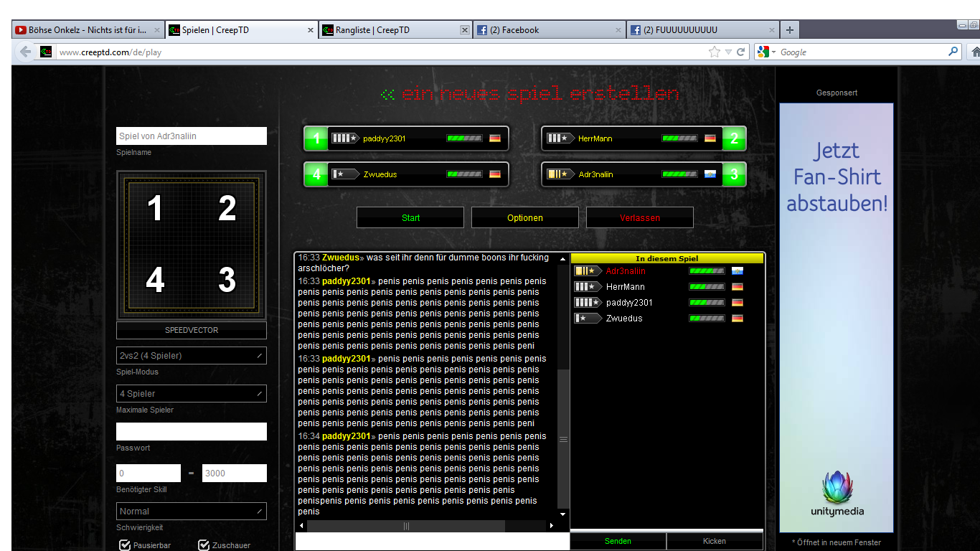
Task: Close the Böhse Onkelz YouTube tab
Action: click(157, 30)
